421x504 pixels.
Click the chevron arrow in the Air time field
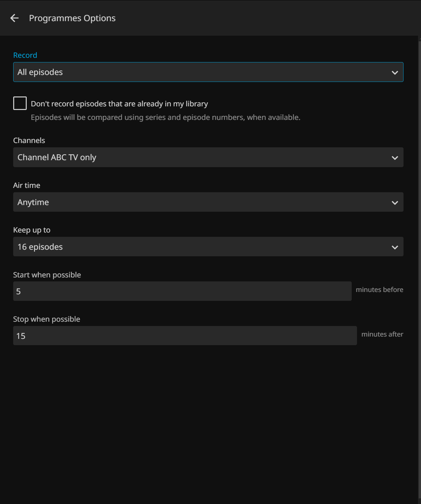coord(395,203)
